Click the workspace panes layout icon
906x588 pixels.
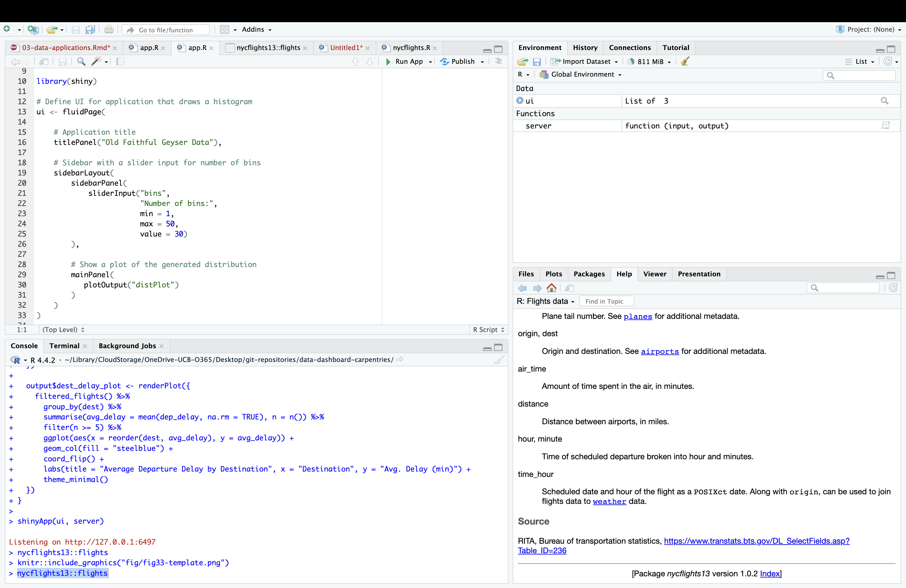coord(225,29)
